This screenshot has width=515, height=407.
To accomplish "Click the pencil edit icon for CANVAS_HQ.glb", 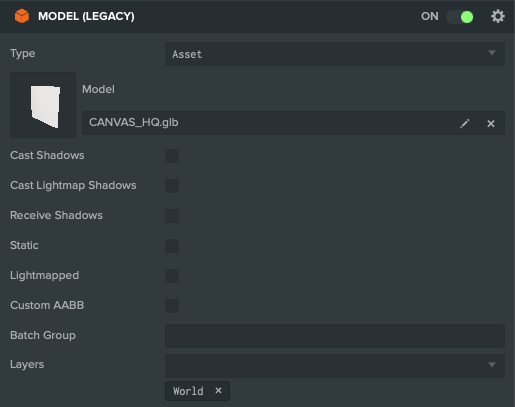I will click(465, 124).
